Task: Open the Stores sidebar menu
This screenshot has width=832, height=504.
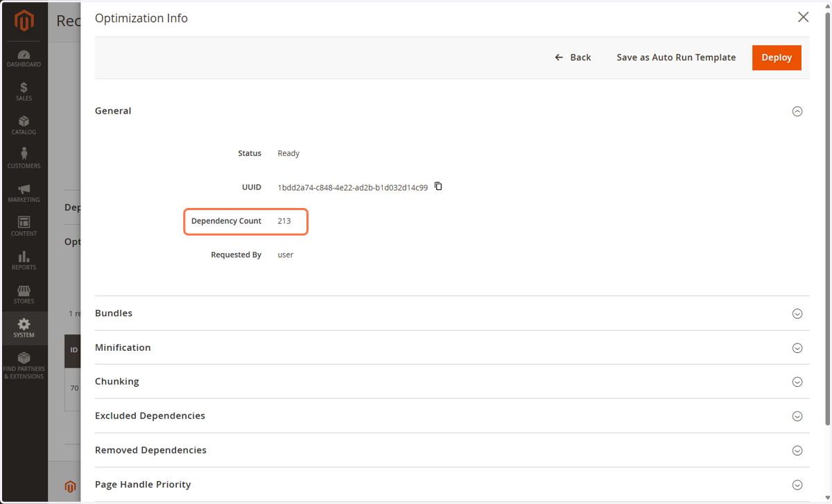Action: (x=24, y=295)
